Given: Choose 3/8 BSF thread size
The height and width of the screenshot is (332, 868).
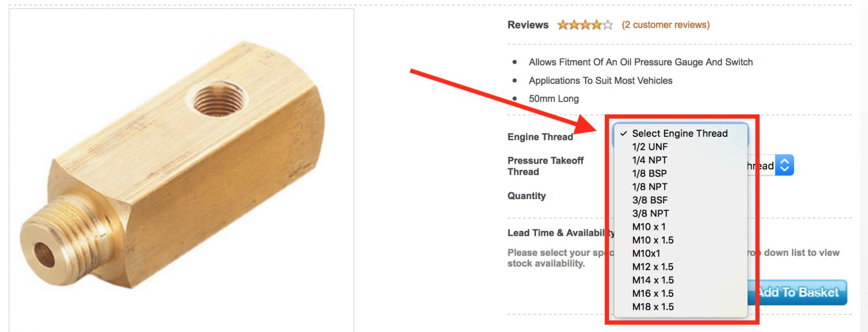Looking at the screenshot, I should click(x=680, y=200).
